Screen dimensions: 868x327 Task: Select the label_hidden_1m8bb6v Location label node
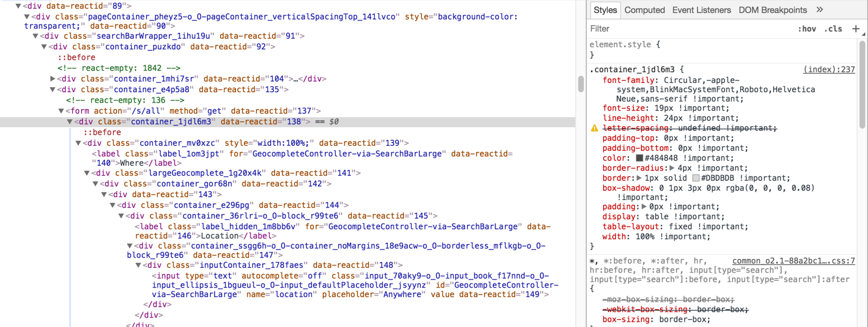click(343, 231)
